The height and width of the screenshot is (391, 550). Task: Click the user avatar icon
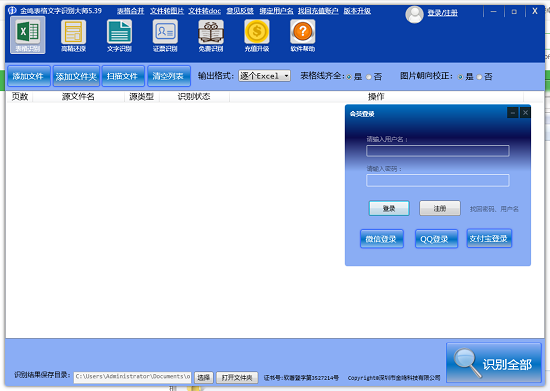[x=414, y=14]
